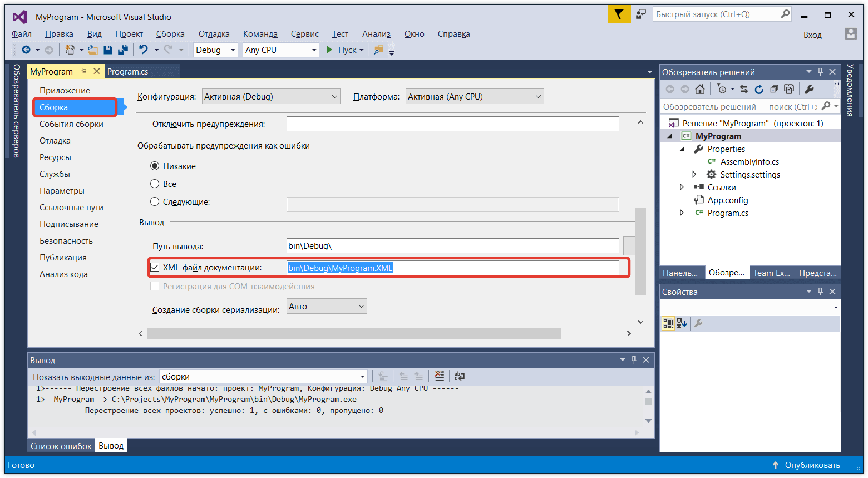Open the Any CPU platform dropdown in toolbar
868x478 pixels.
click(x=281, y=50)
